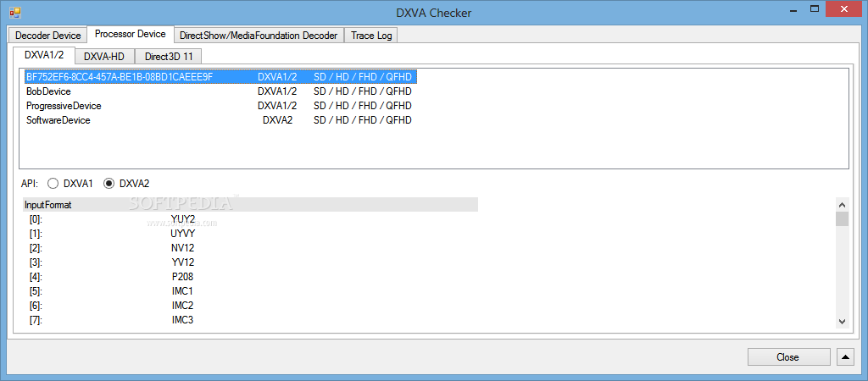Switch to the Direct3D 11 sub-tab
868x381 pixels.
[169, 57]
